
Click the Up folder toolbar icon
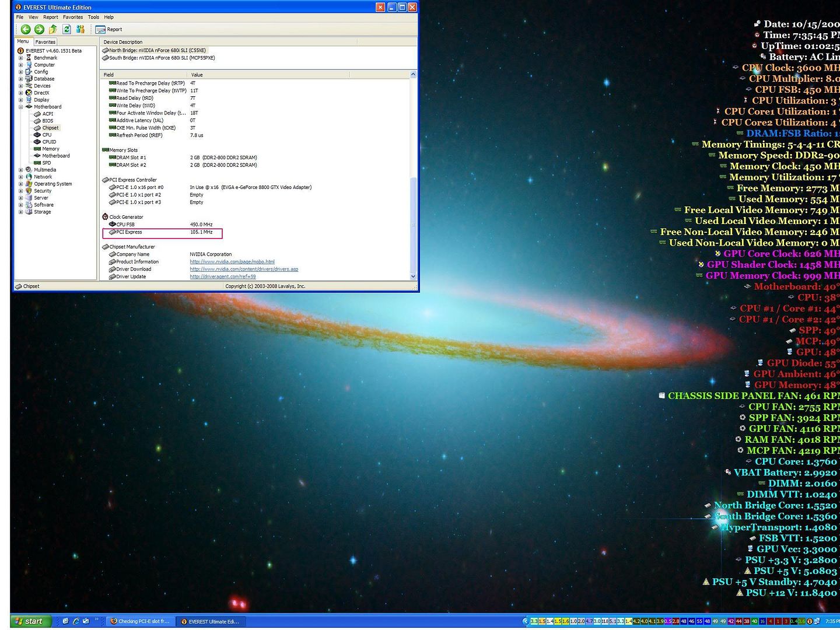[x=53, y=29]
